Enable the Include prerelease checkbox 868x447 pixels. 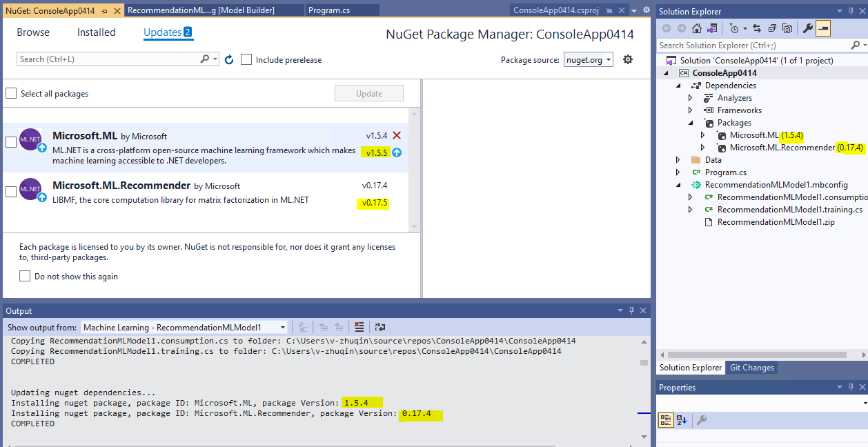click(246, 59)
